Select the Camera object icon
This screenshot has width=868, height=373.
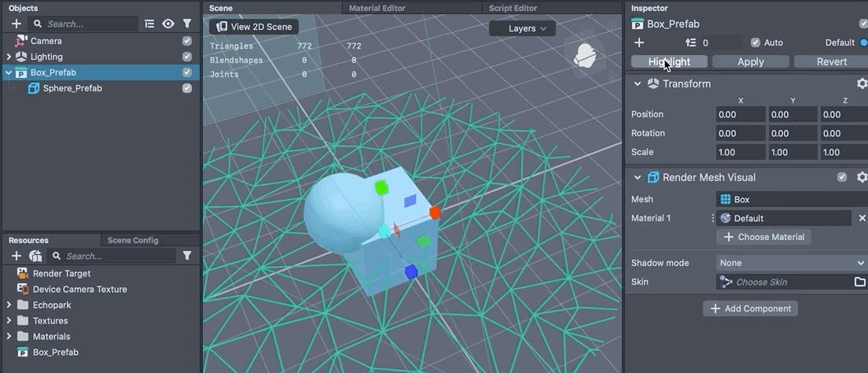tap(21, 41)
